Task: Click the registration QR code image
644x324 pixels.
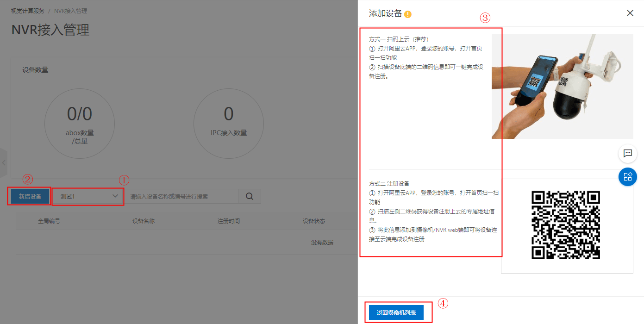Action: (x=566, y=225)
